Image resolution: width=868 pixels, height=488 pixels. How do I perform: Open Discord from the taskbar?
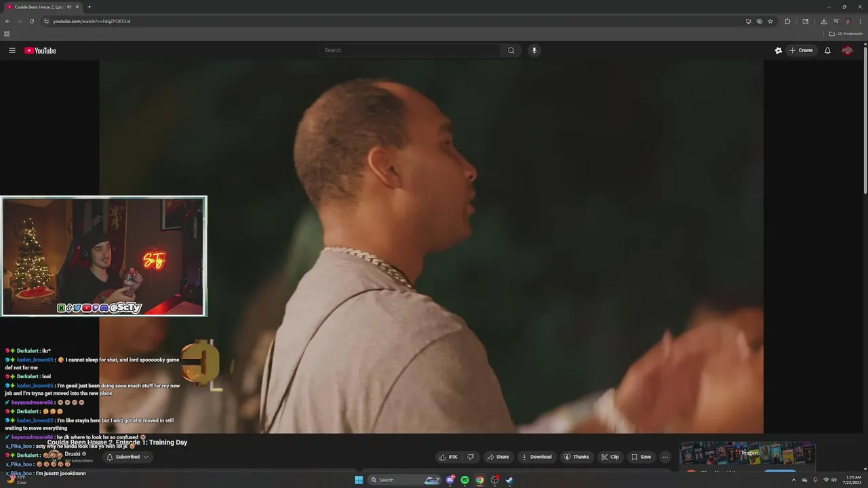pyautogui.click(x=450, y=480)
